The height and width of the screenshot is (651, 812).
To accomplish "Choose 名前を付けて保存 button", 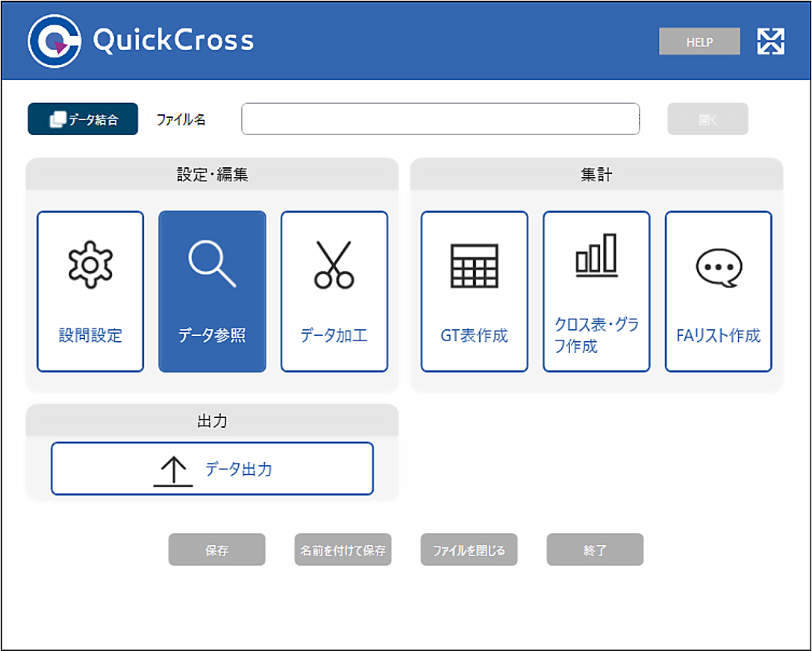I will coord(343,549).
